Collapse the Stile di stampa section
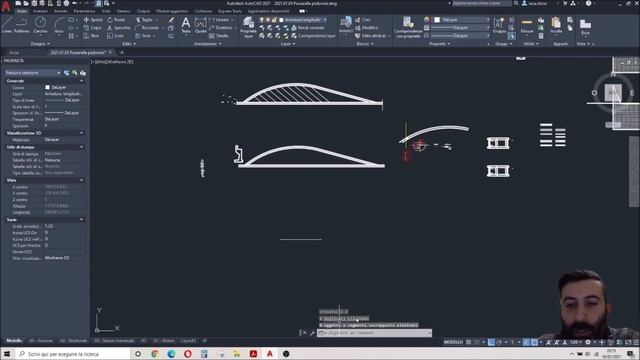The width and height of the screenshot is (640, 360). tap(82, 147)
